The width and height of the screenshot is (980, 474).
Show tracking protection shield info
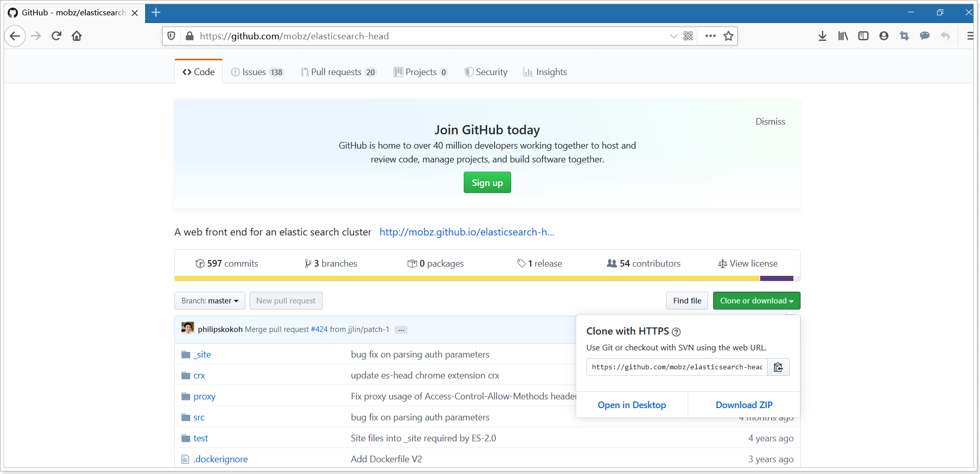point(171,36)
